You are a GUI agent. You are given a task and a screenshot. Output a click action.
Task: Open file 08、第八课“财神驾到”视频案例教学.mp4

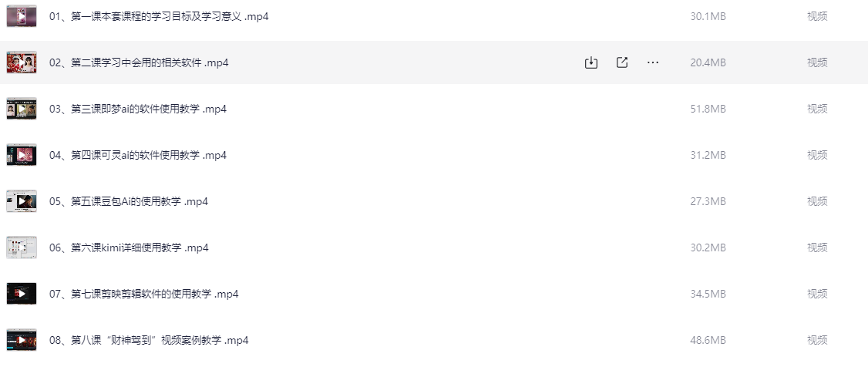(149, 340)
